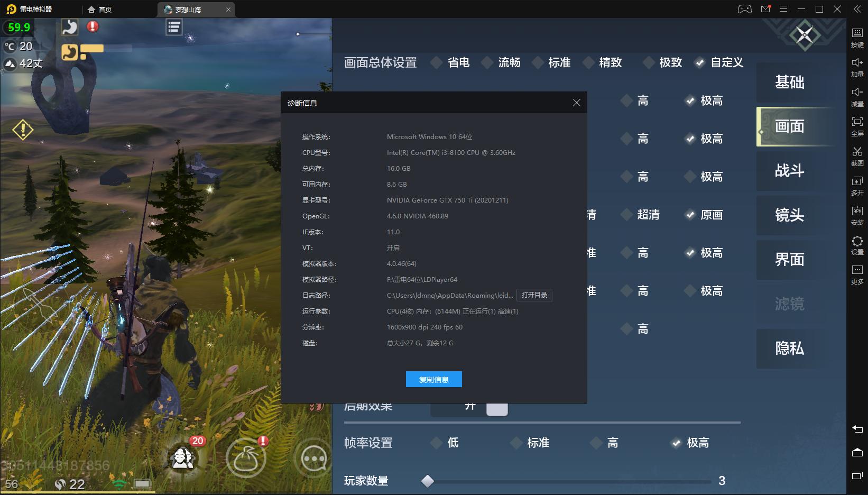Image resolution: width=868 pixels, height=495 pixels.
Task: Open the 按键 keyboard mapping tool
Action: (857, 37)
